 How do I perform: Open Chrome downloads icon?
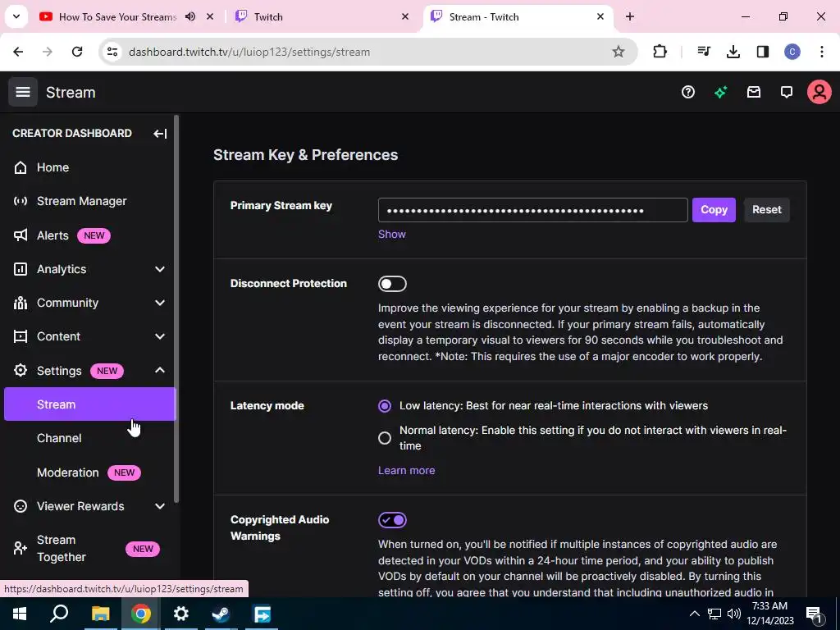click(x=733, y=52)
